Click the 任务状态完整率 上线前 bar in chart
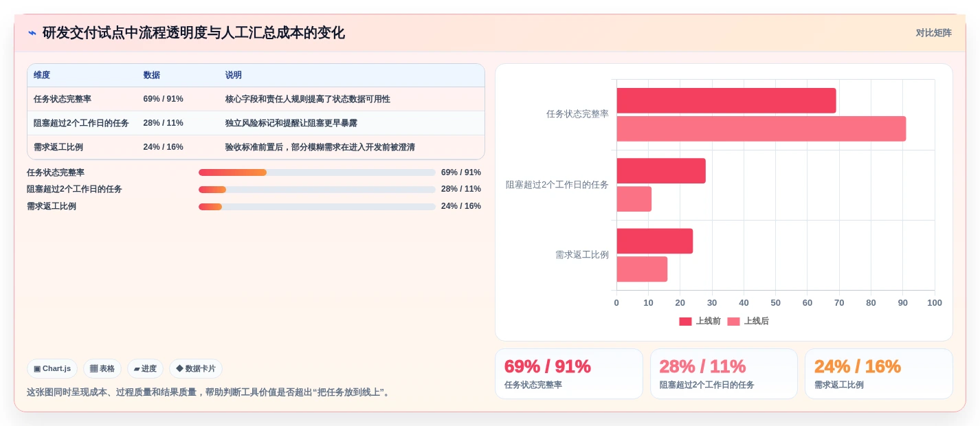Screen dimensions: 980x426 726,100
